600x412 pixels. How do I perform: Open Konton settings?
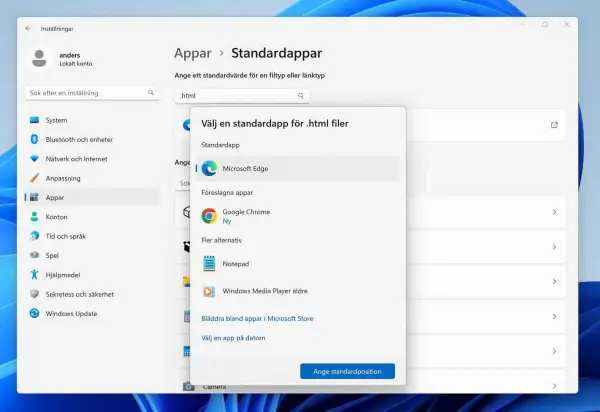point(92,217)
